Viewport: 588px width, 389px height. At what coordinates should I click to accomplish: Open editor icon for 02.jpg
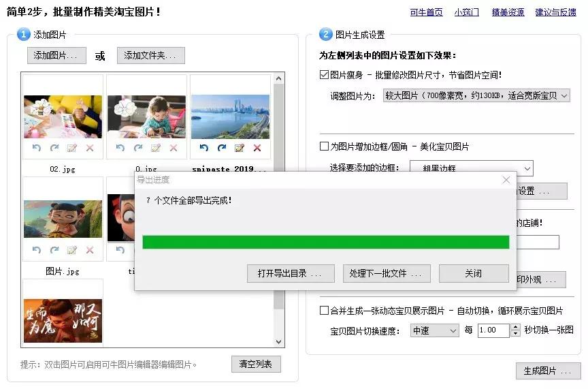coord(72,148)
